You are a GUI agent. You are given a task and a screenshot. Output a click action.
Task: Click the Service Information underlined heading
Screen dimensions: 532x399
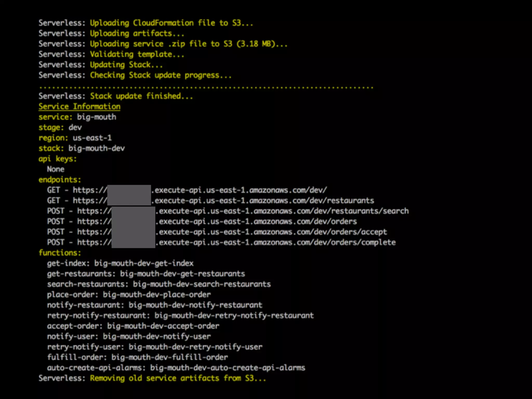click(79, 107)
